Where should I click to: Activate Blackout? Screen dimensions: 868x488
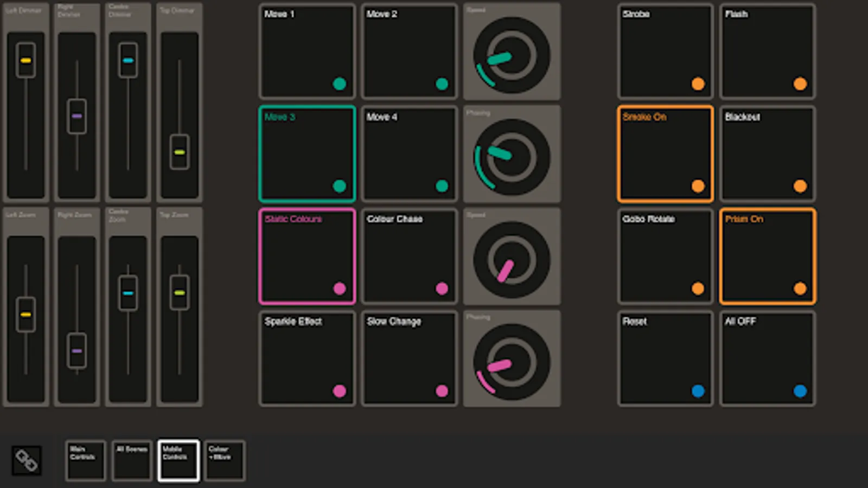[767, 153]
